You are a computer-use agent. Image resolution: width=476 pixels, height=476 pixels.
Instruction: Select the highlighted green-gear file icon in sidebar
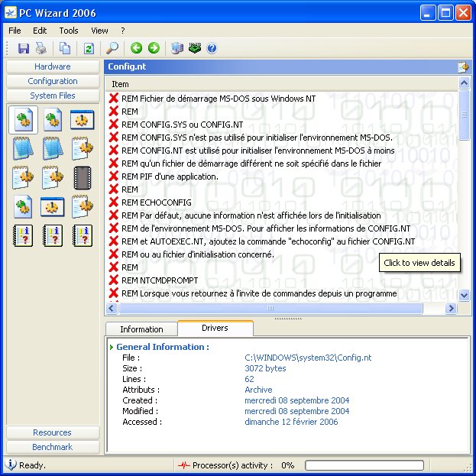pyautogui.click(x=23, y=120)
